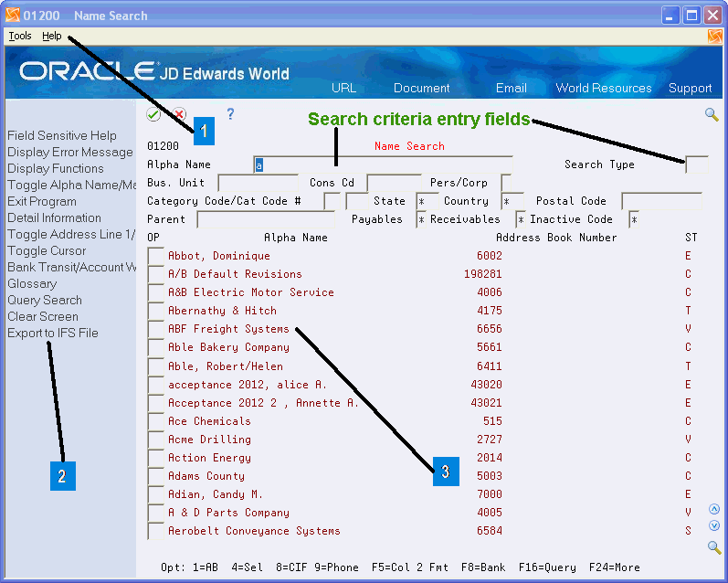Click the Cons Cd input field
Image resolution: width=728 pixels, height=583 pixels.
pyautogui.click(x=395, y=183)
